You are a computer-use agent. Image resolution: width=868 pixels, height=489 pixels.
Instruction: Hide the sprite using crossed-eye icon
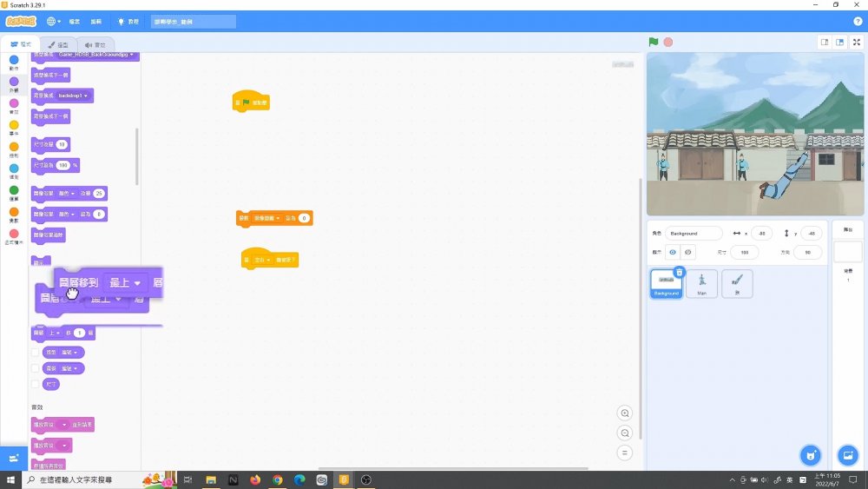click(688, 252)
